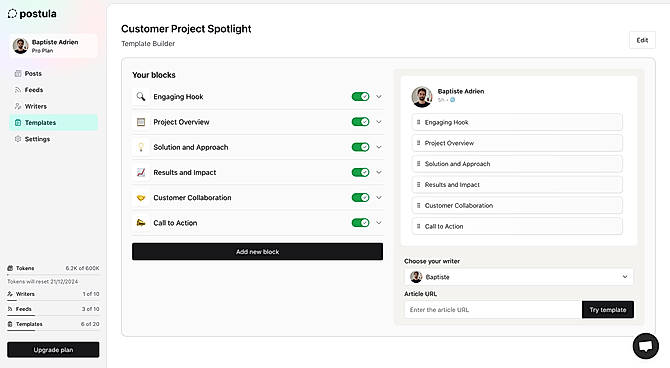This screenshot has width=670, height=368.
Task: Click the Add new block button
Action: tap(257, 252)
